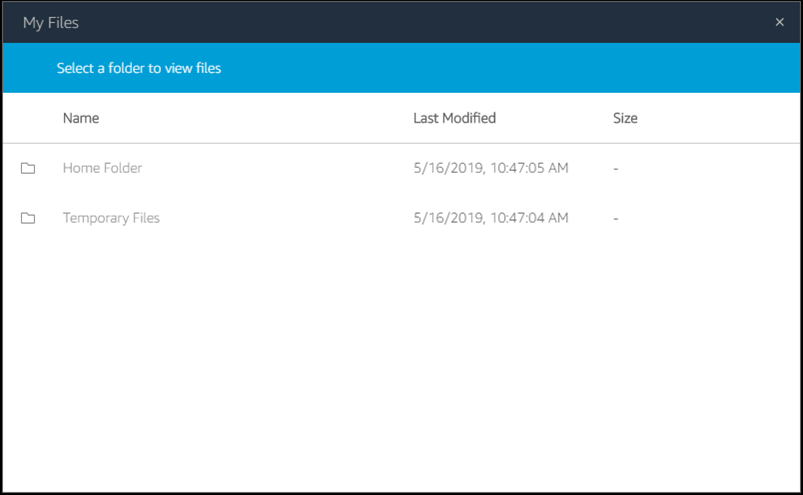
Task: Click the Home Folder folder icon
Action: [x=28, y=168]
